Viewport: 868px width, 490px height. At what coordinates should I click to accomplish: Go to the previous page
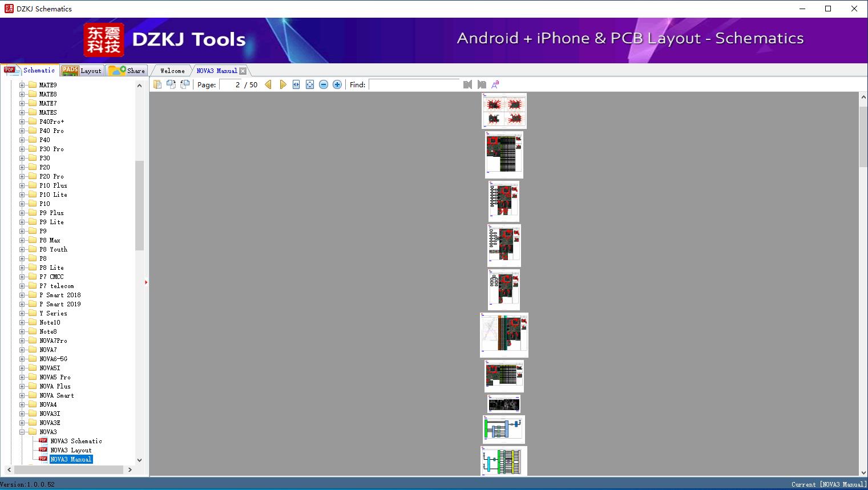coord(268,84)
